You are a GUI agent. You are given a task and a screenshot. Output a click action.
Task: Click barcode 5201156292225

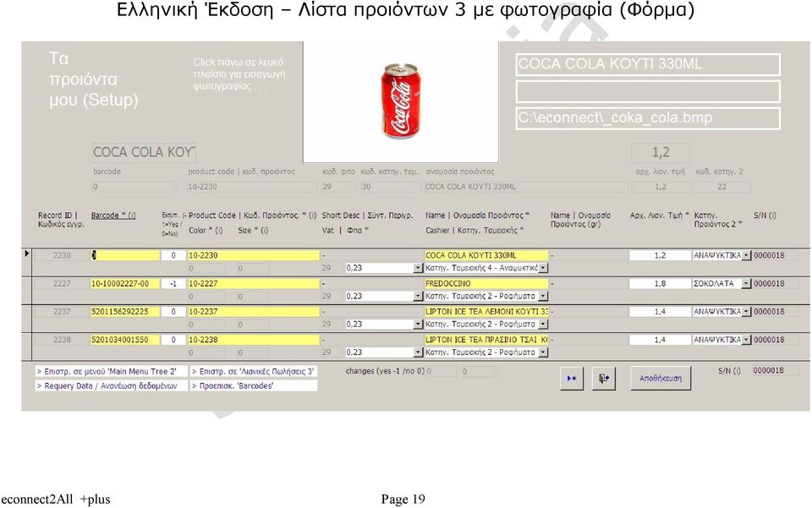click(x=125, y=311)
